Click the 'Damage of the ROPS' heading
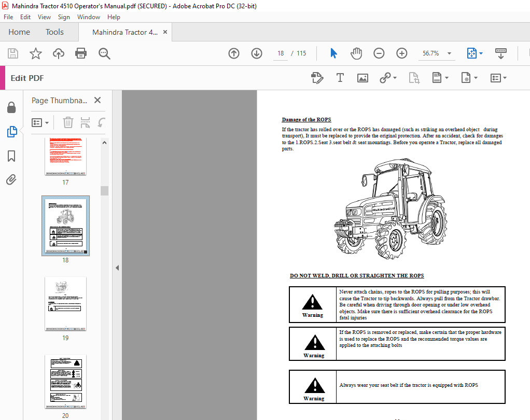 [306, 120]
